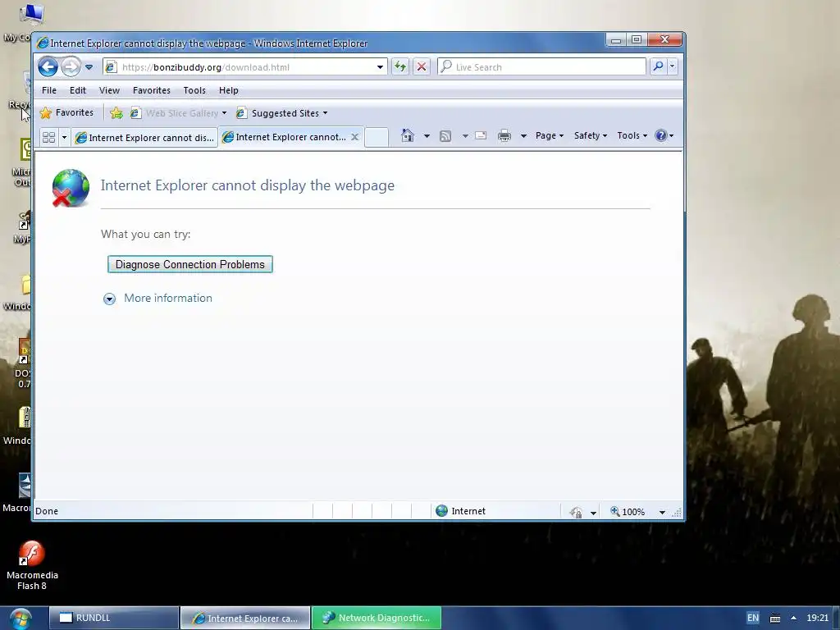Click the Quick Tabs grid icon
The width and height of the screenshot is (840, 630).
click(x=48, y=138)
